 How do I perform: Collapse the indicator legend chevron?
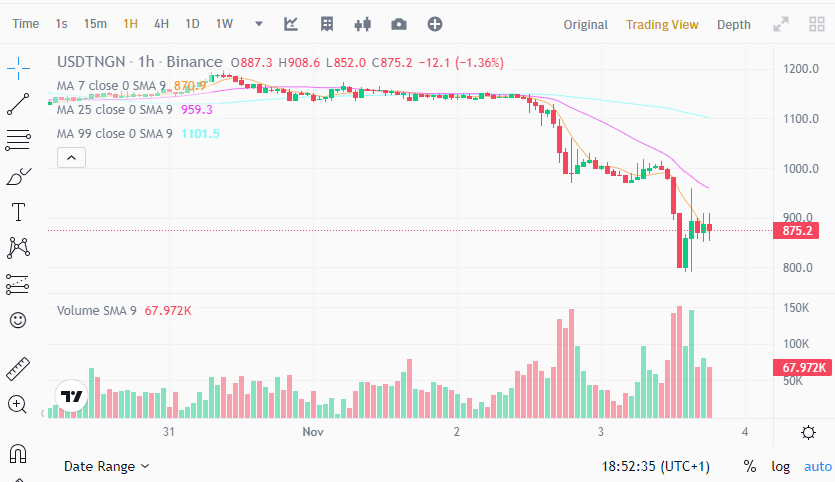coord(72,157)
